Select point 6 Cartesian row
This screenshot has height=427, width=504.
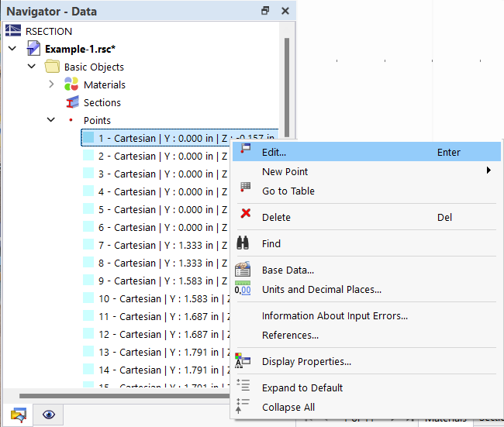(156, 227)
